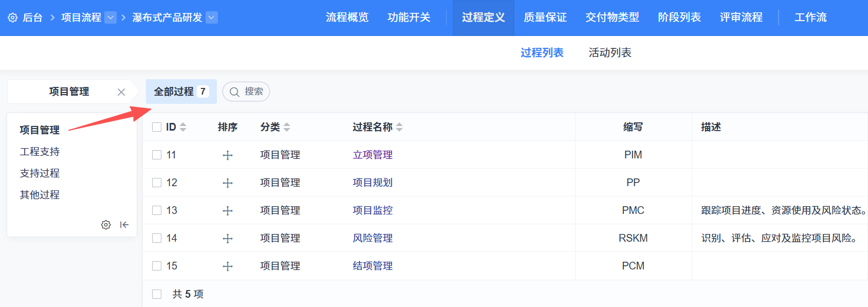
Task: Open the 活动列表 tab
Action: [610, 52]
